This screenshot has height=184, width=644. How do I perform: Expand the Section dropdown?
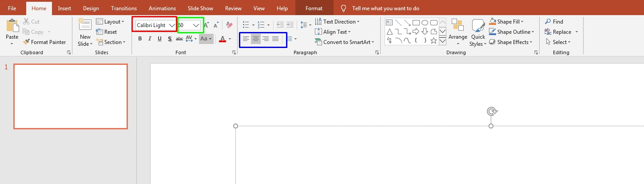point(111,42)
